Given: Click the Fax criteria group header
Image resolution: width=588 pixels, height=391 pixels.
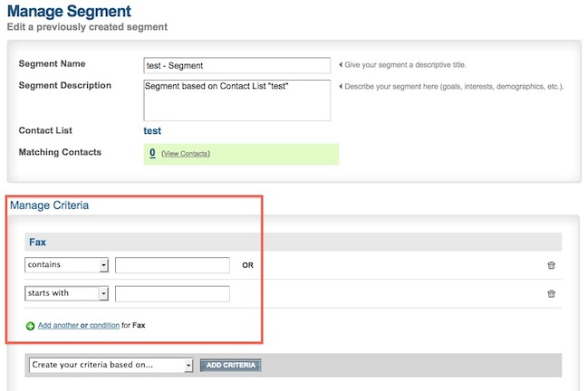Looking at the screenshot, I should pos(38,243).
